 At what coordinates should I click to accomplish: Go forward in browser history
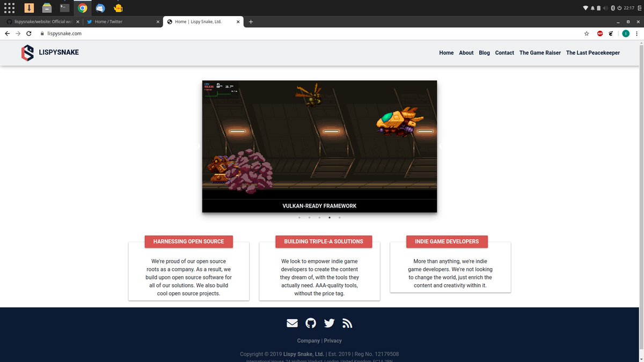point(18,33)
